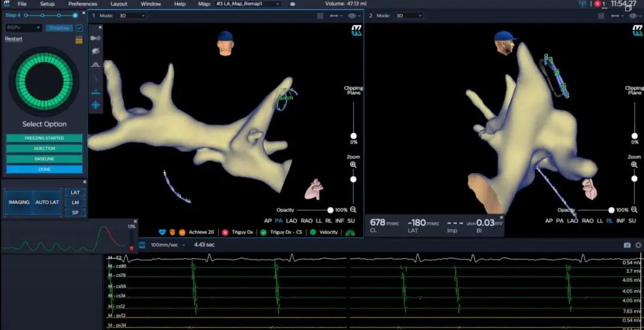Image resolution: width=644 pixels, height=330 pixels.
Task: Toggle Triguy Dx catheter visibility
Action: coord(225,232)
